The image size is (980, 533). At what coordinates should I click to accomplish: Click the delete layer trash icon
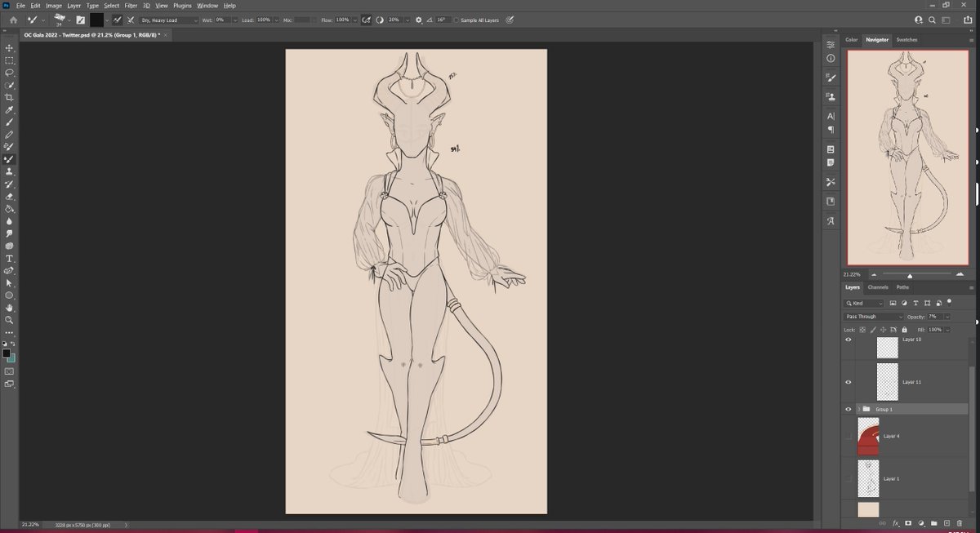(x=960, y=523)
